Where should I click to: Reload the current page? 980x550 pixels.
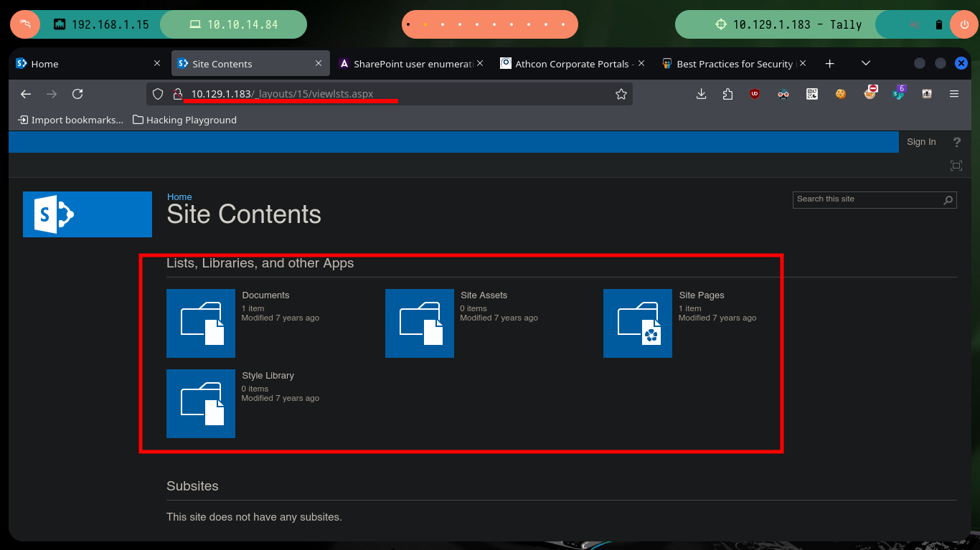tap(77, 94)
